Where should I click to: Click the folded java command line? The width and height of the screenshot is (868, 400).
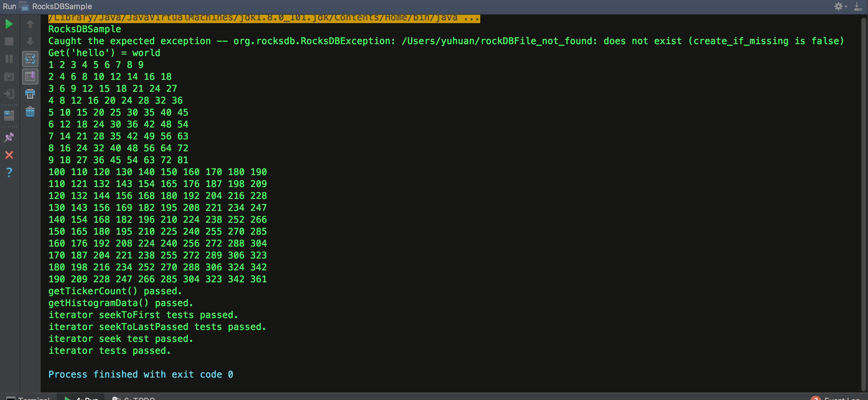click(x=264, y=18)
